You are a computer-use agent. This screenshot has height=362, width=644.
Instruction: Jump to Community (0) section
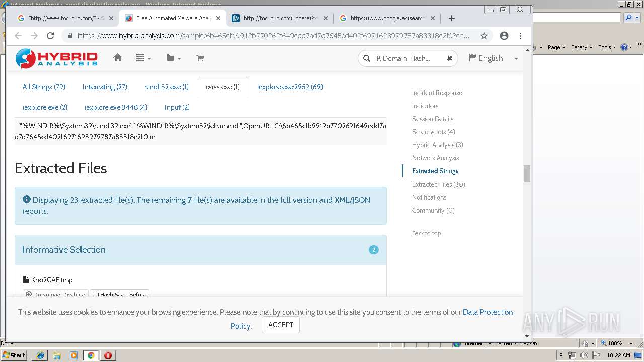click(433, 210)
